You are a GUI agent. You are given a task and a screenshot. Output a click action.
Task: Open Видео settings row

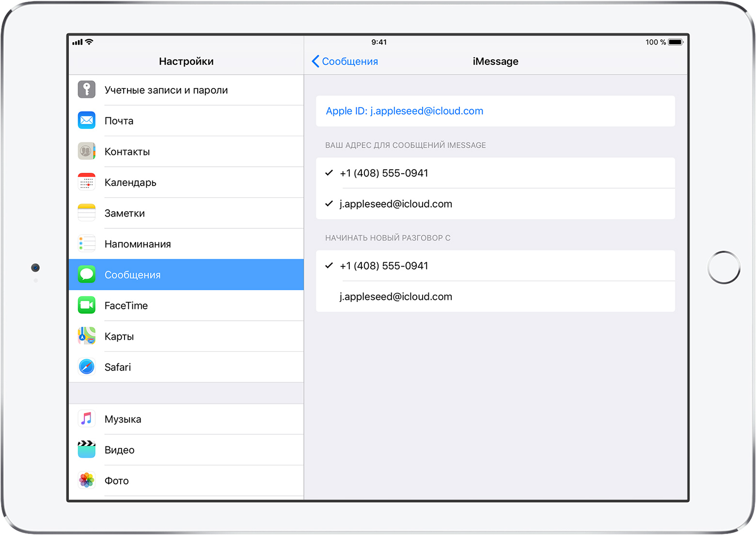click(x=186, y=450)
